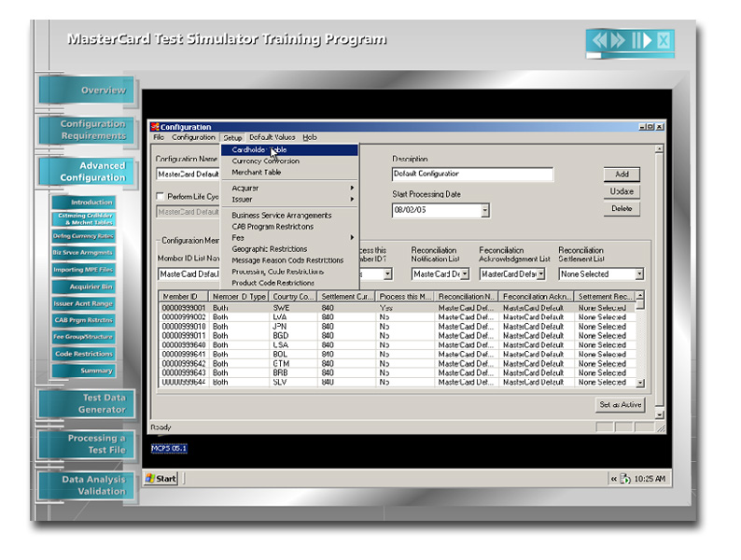Go to Defng Currency Rates lesson
The width and height of the screenshot is (741, 560).
coord(84,236)
